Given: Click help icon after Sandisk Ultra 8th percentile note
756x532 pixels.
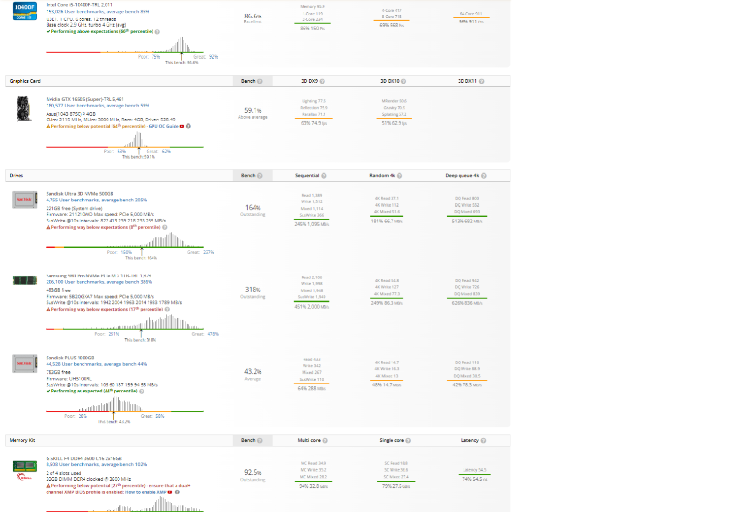Looking at the screenshot, I should (164, 228).
